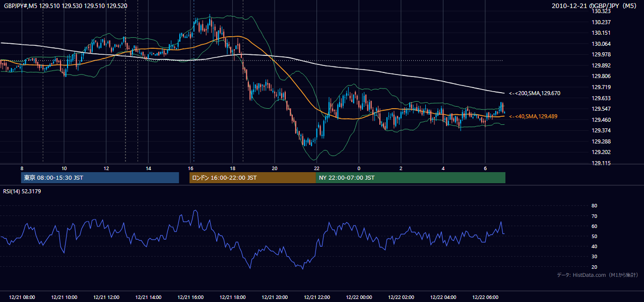The image size is (644, 302).
Task: Click price axis value 129.633
Action: click(x=602, y=98)
